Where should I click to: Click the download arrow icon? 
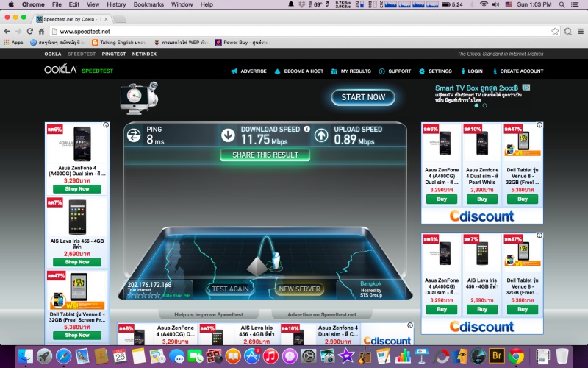(228, 135)
